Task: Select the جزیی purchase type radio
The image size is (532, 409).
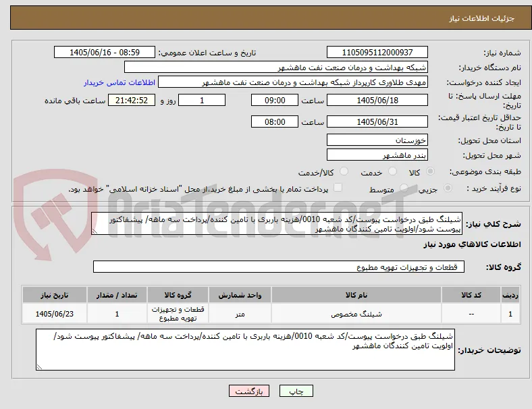Action: (x=448, y=188)
